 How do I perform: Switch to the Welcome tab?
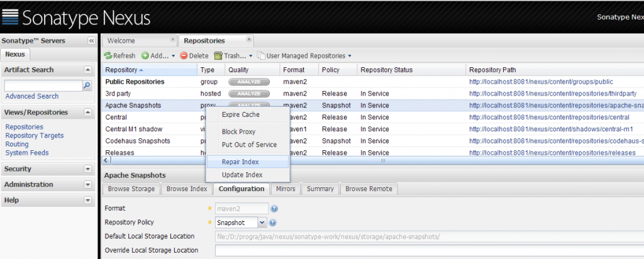[139, 41]
